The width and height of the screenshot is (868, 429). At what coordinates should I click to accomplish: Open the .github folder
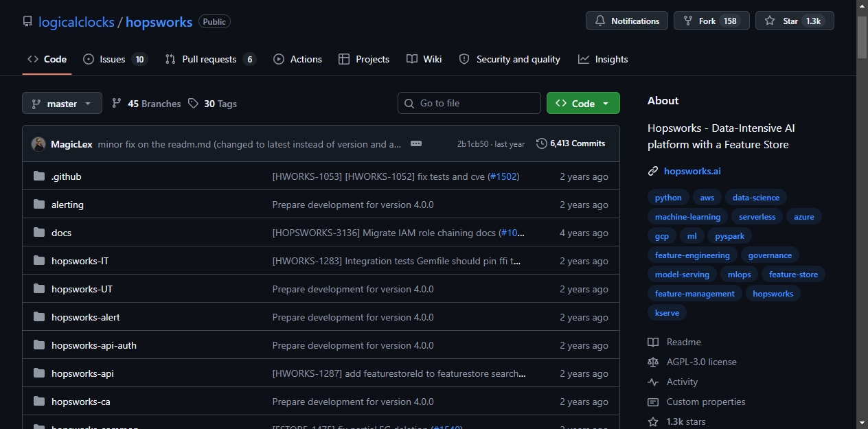[x=67, y=176]
